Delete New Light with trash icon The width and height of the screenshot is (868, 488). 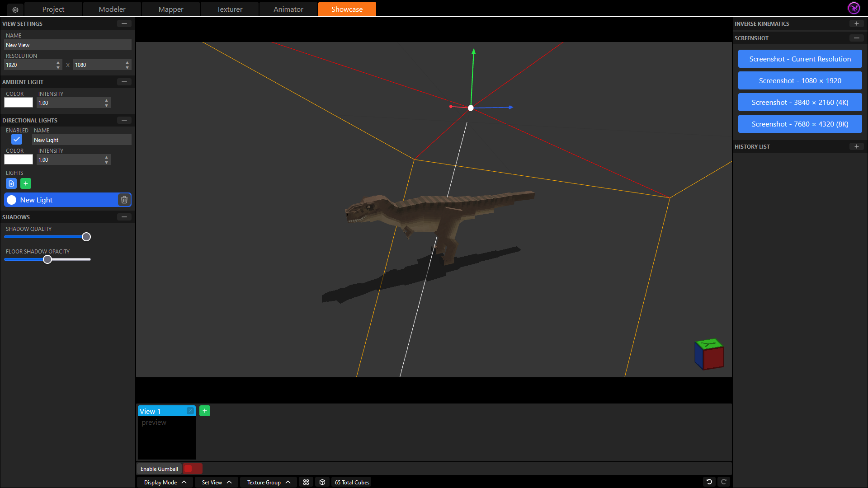(124, 200)
